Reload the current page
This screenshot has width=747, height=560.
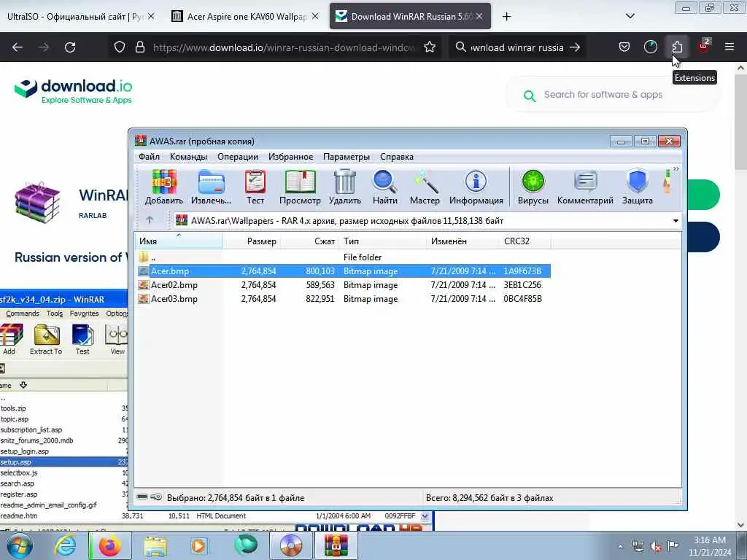[x=70, y=47]
